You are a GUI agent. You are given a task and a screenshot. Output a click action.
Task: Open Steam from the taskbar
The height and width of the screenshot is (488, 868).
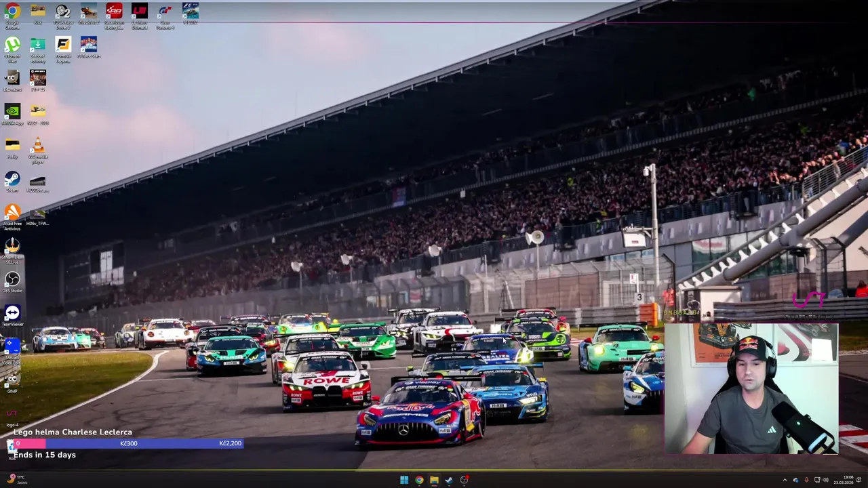click(x=449, y=480)
